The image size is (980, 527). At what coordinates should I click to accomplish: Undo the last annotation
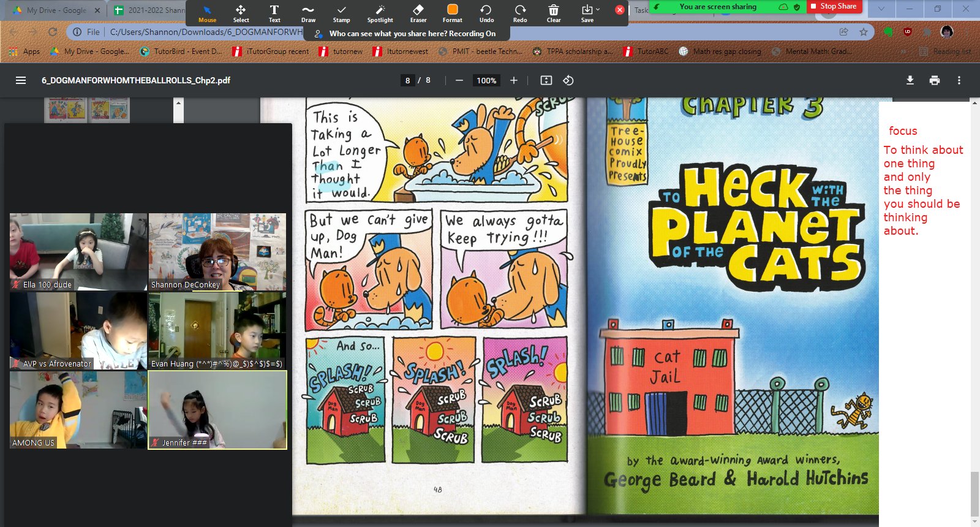486,13
